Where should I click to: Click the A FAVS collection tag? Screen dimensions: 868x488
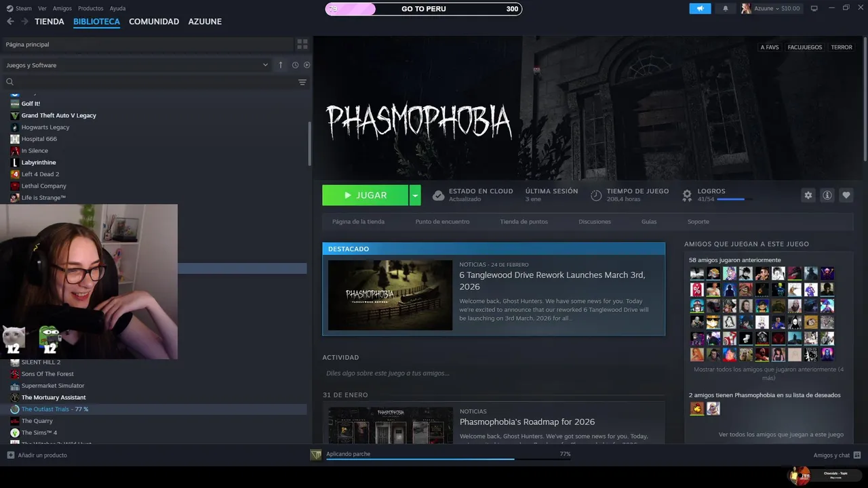tap(770, 47)
